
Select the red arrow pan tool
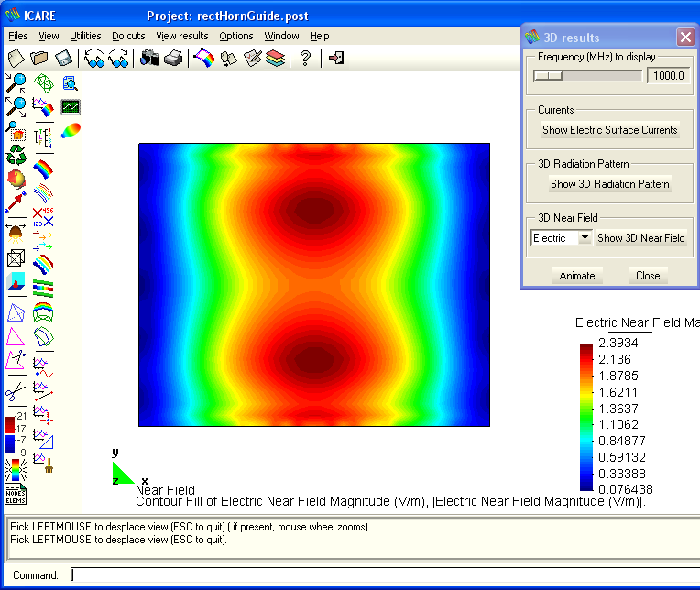coord(16,202)
